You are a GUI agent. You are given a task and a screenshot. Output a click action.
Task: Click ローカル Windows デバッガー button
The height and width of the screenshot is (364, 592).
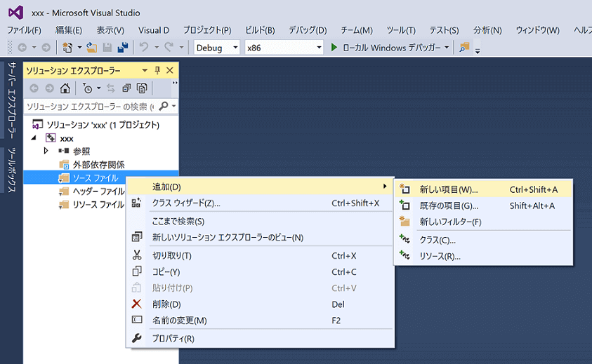[385, 48]
